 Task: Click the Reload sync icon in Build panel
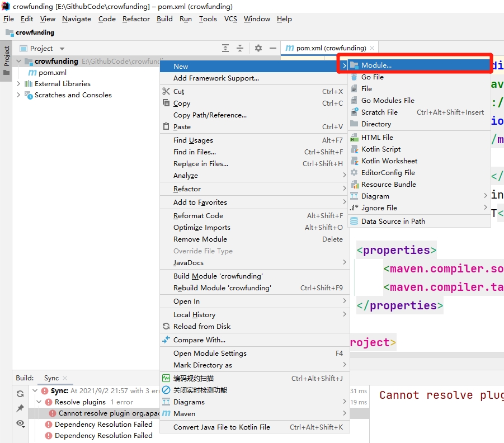coord(20,393)
